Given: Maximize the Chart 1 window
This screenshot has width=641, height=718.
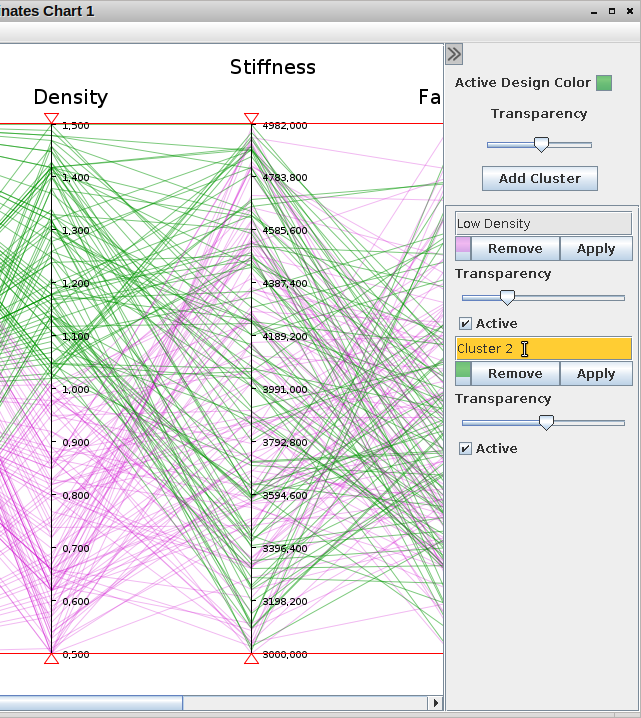Looking at the screenshot, I should click(x=612, y=11).
